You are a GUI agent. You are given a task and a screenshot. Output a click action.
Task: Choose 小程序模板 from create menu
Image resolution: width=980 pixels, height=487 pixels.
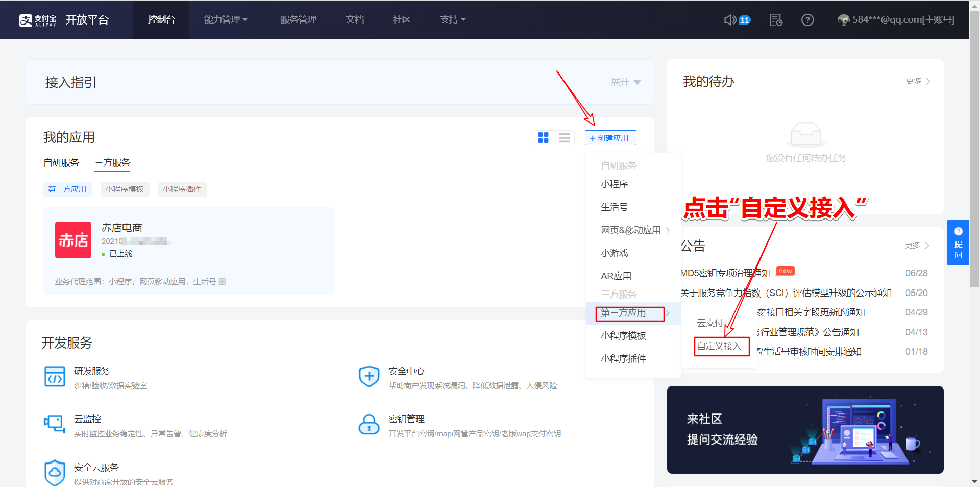pos(623,336)
